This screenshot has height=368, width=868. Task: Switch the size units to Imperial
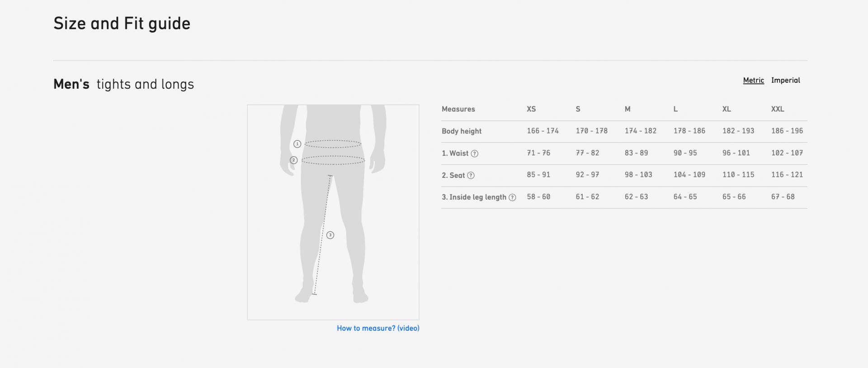(785, 80)
